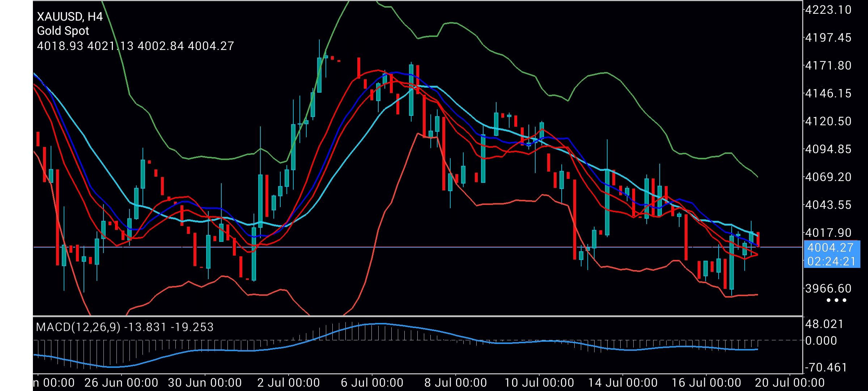
Task: Select time axis label 30 Jun 00:00
Action: tap(205, 383)
